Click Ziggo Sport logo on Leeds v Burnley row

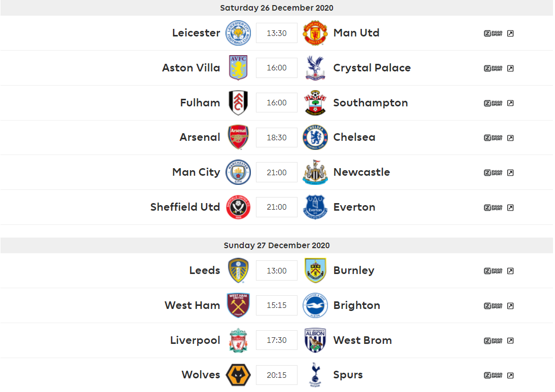point(493,271)
